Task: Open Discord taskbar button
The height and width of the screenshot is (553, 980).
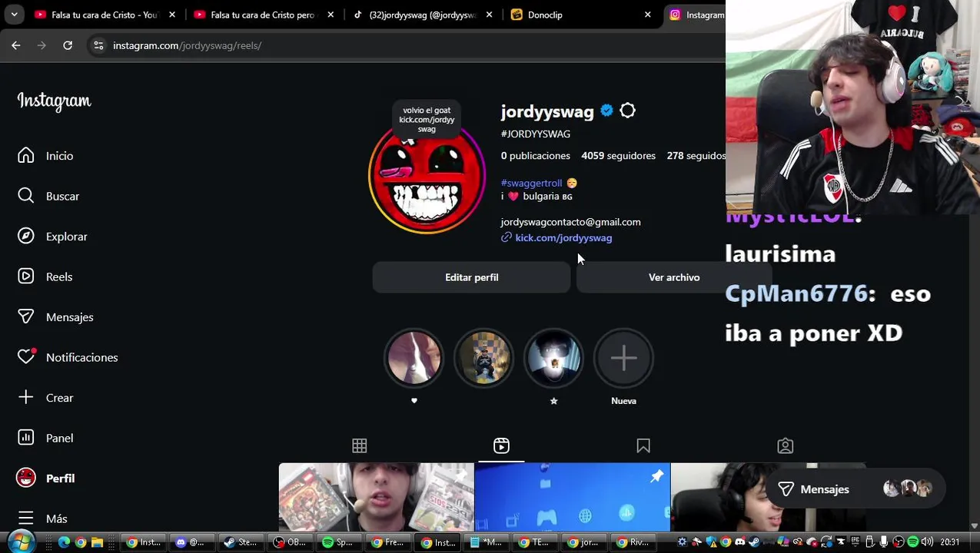Action: click(192, 542)
